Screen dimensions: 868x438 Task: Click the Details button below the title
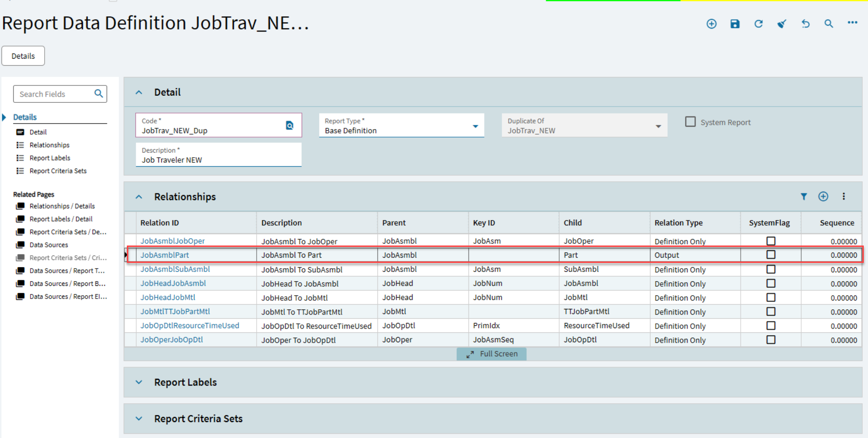[23, 56]
